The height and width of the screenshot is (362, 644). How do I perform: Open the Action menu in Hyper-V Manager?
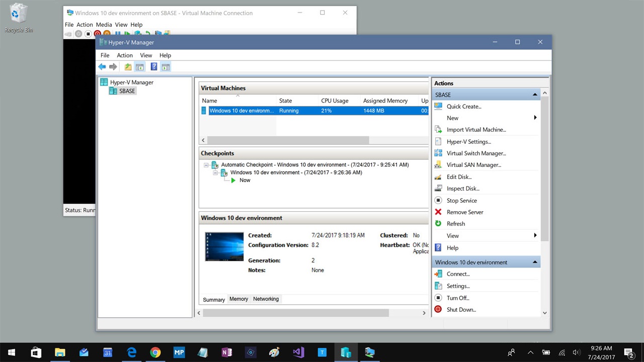(124, 55)
